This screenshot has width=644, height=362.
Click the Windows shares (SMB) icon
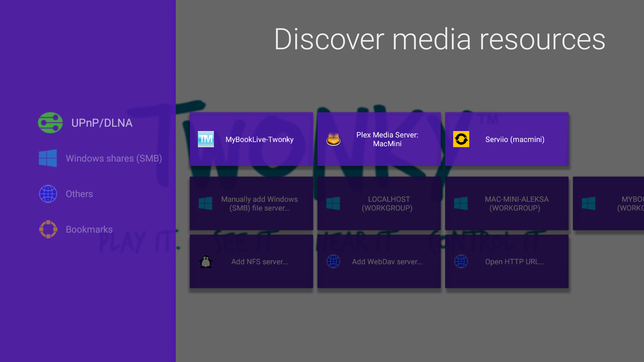point(48,158)
